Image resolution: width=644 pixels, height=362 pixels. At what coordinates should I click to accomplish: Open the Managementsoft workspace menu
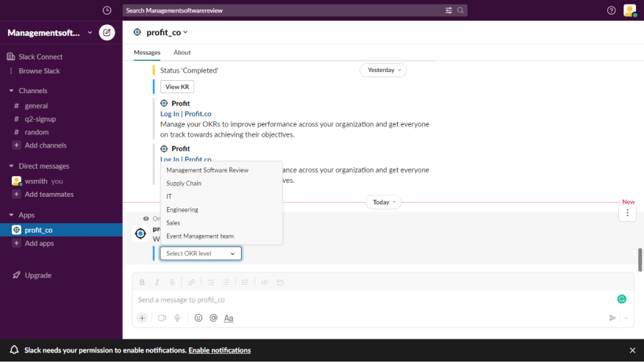[50, 33]
